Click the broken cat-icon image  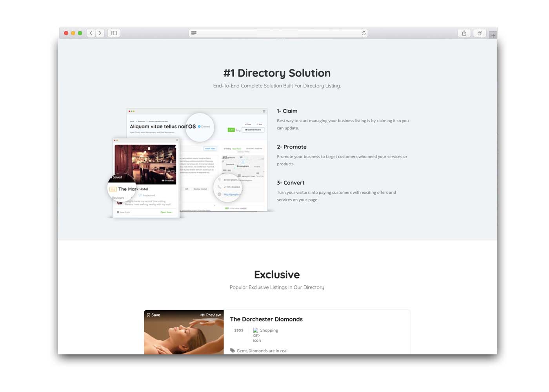coord(256,335)
